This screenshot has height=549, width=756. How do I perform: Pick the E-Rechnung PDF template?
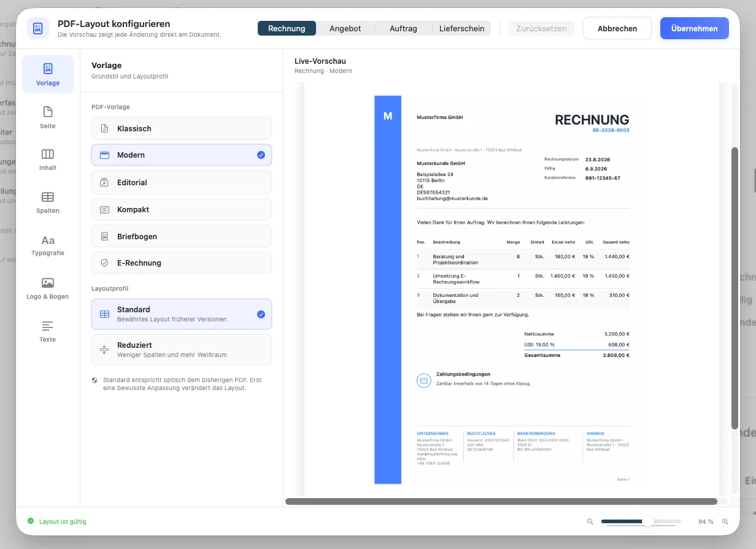click(182, 263)
